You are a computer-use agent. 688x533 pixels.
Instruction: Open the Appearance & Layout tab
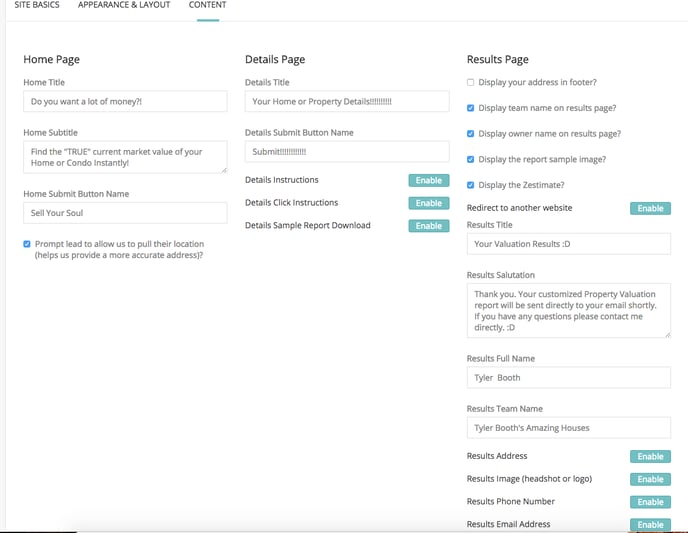124,5
